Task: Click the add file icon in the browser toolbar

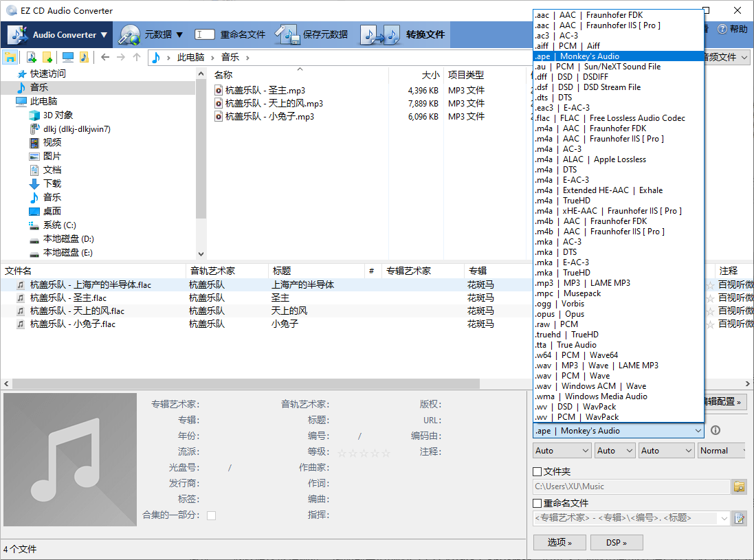Action: (x=31, y=57)
